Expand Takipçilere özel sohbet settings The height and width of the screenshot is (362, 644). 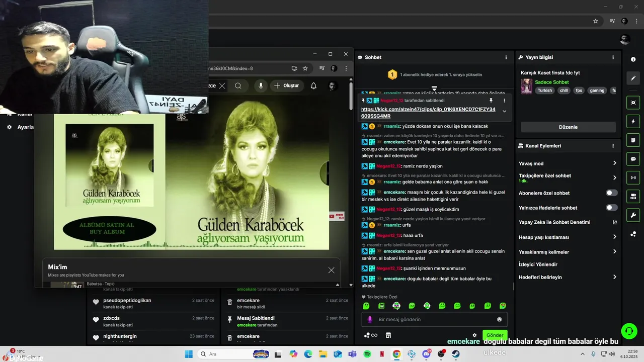(x=614, y=177)
